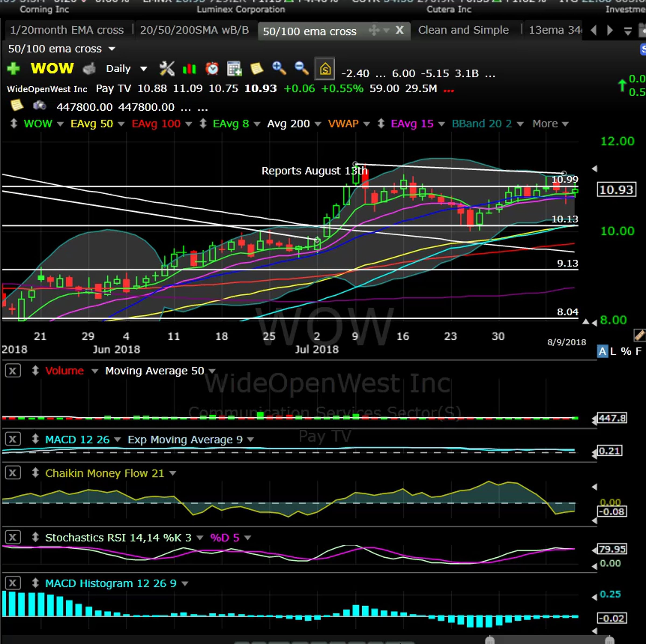Viewport: 646px width, 644px height.
Task: Click the gray hand icon beside WOW
Action: click(89, 69)
